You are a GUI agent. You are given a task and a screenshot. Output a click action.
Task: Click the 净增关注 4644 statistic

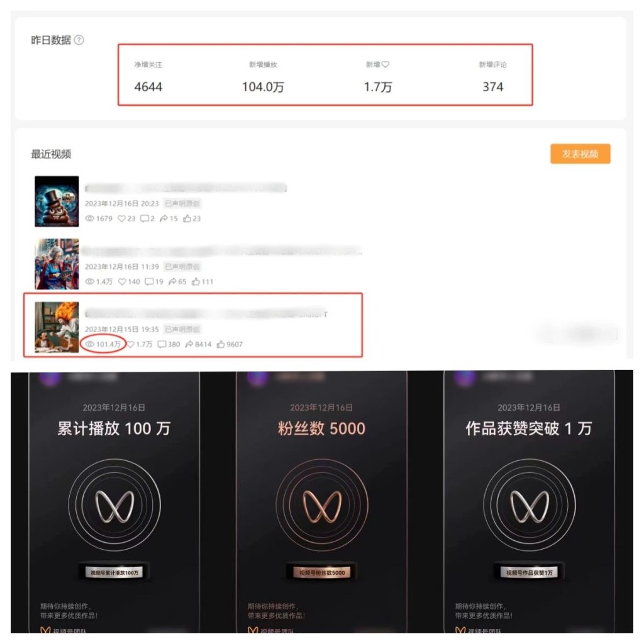[x=148, y=77]
